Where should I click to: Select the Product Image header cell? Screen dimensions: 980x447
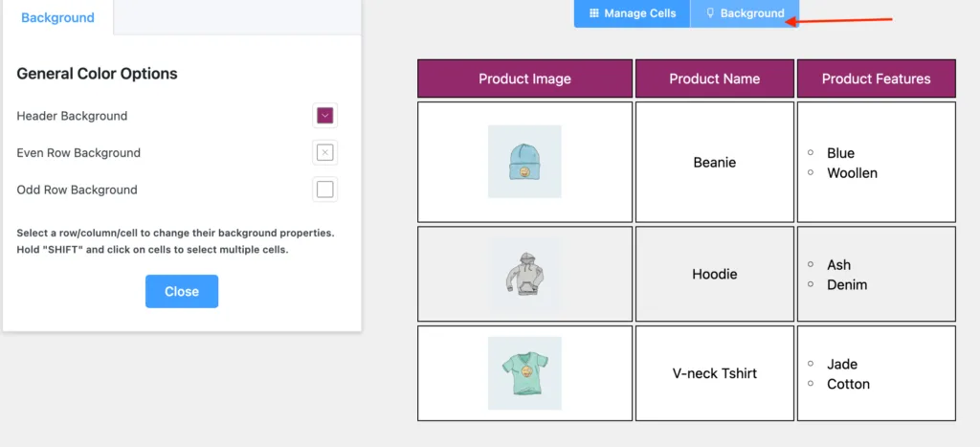(525, 78)
